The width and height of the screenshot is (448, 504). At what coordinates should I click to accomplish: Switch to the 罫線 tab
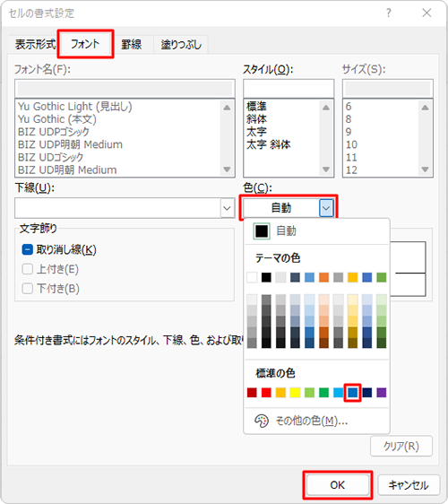point(132,44)
